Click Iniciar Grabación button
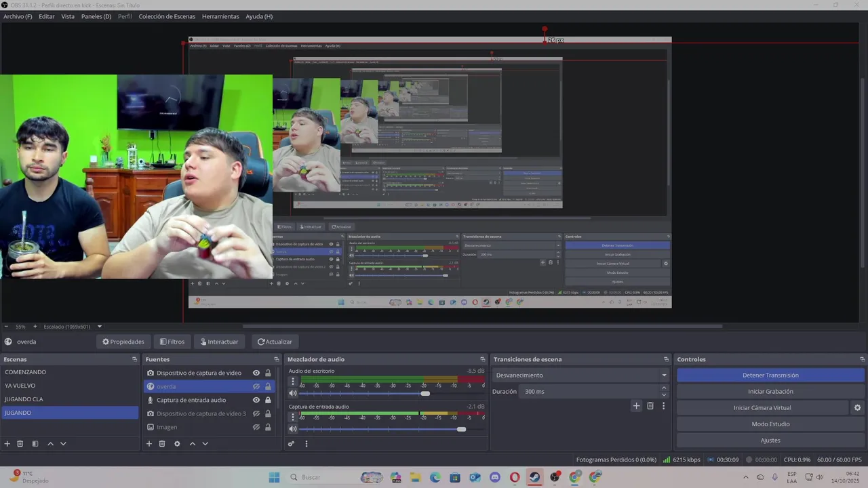The height and width of the screenshot is (488, 868). [x=770, y=392]
